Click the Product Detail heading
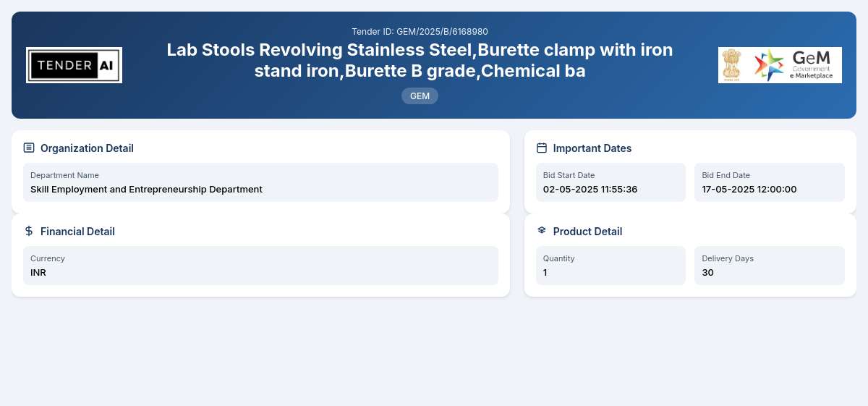 point(587,232)
